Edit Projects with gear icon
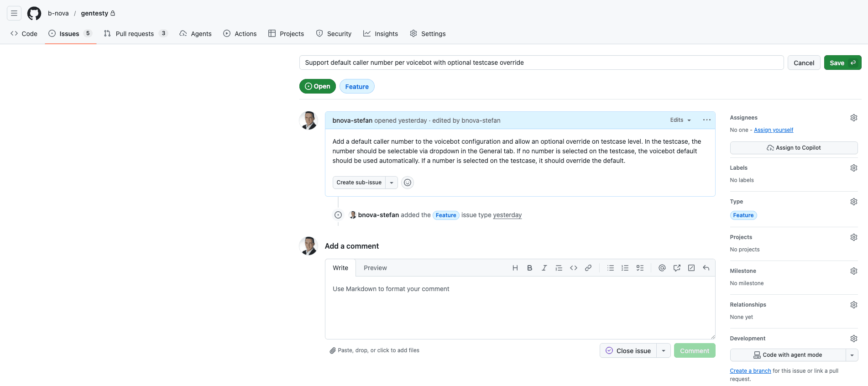The width and height of the screenshot is (868, 386). pos(854,237)
